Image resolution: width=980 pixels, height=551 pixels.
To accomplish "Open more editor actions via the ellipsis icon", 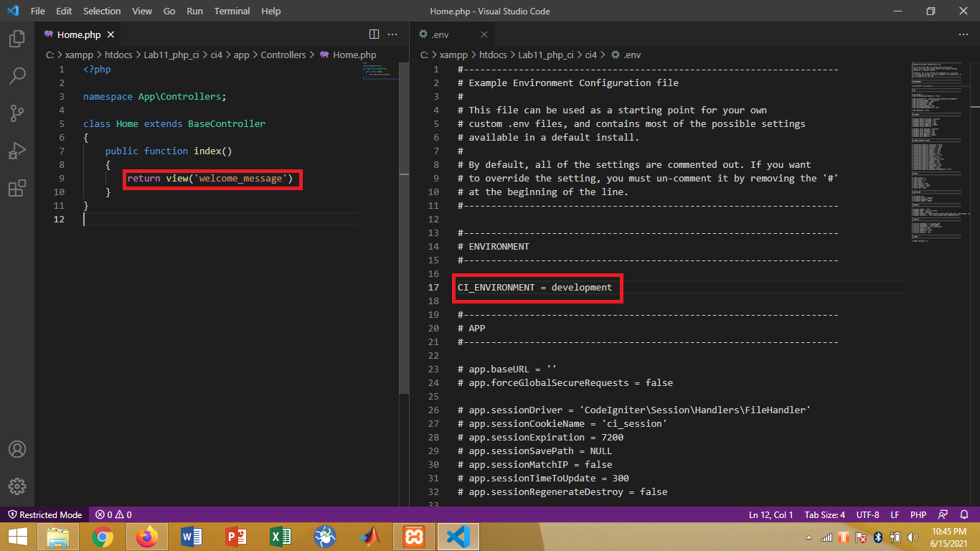I will 392,34.
